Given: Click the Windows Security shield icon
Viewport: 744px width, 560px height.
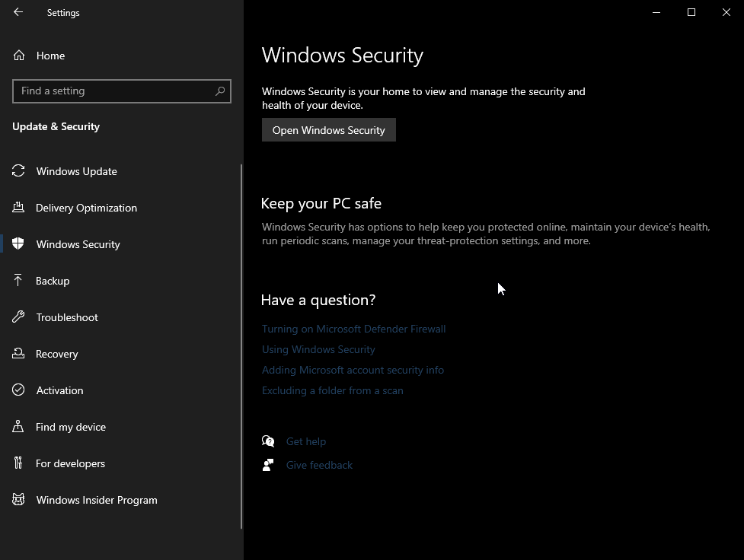Looking at the screenshot, I should click(18, 244).
